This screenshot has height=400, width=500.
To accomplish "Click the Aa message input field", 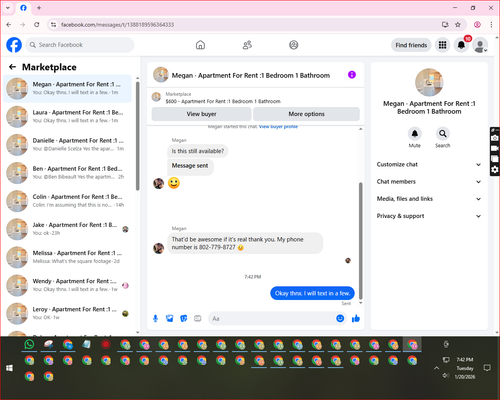I will pos(272,319).
